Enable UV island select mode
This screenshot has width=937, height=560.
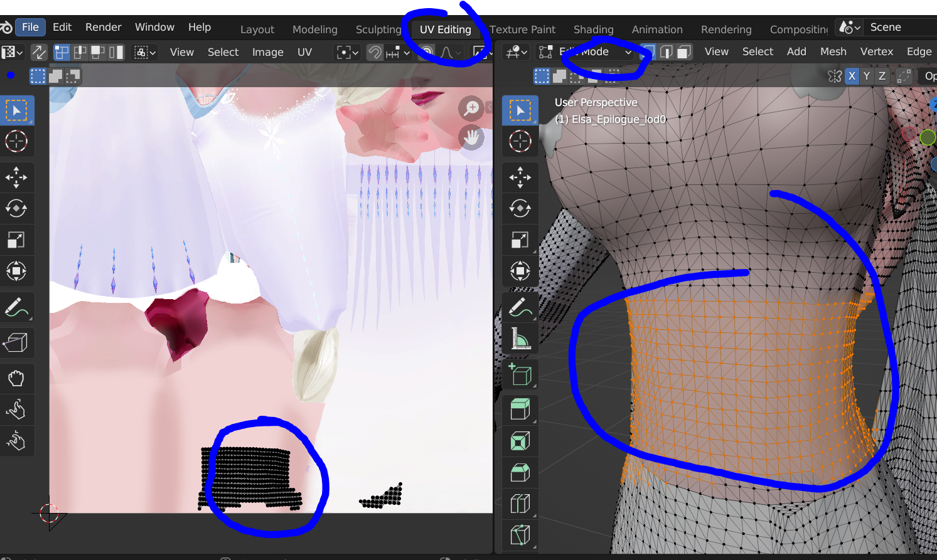tap(116, 52)
